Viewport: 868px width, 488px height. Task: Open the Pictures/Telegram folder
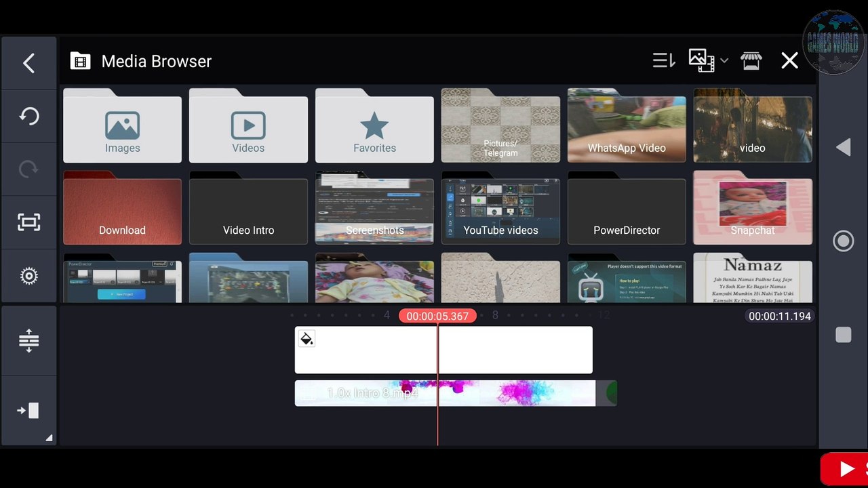click(500, 126)
